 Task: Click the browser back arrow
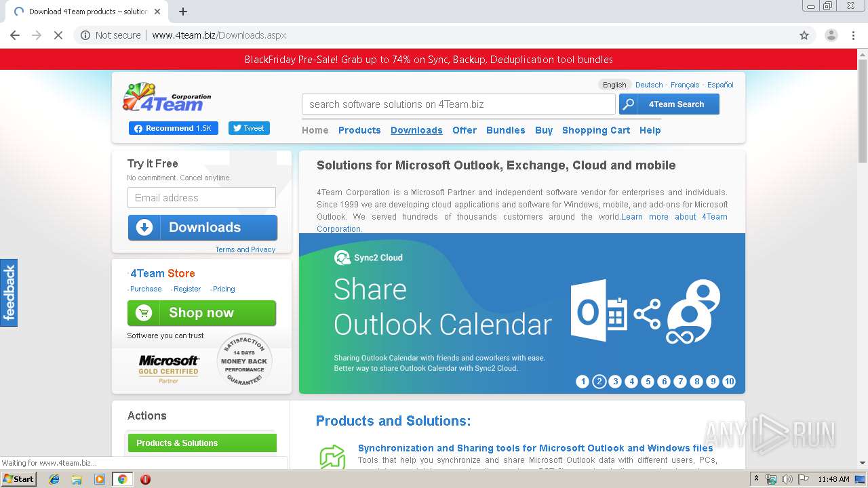tap(15, 35)
